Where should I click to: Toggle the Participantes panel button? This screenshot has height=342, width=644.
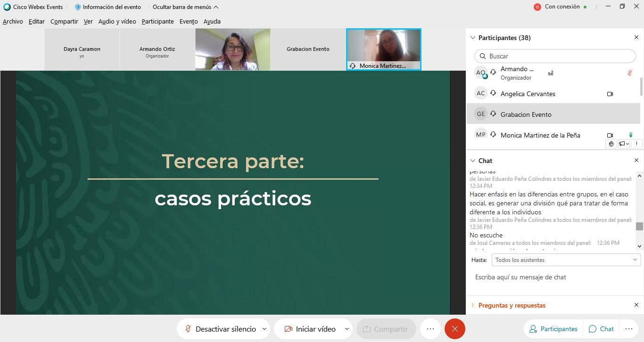point(553,329)
